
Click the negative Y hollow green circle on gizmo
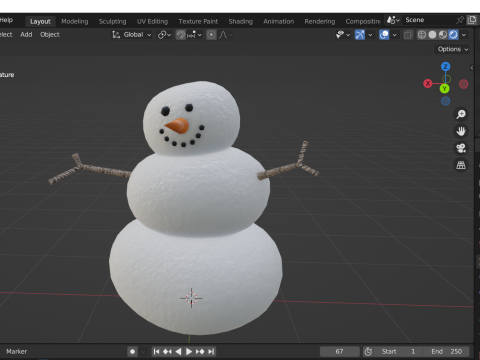point(447,79)
